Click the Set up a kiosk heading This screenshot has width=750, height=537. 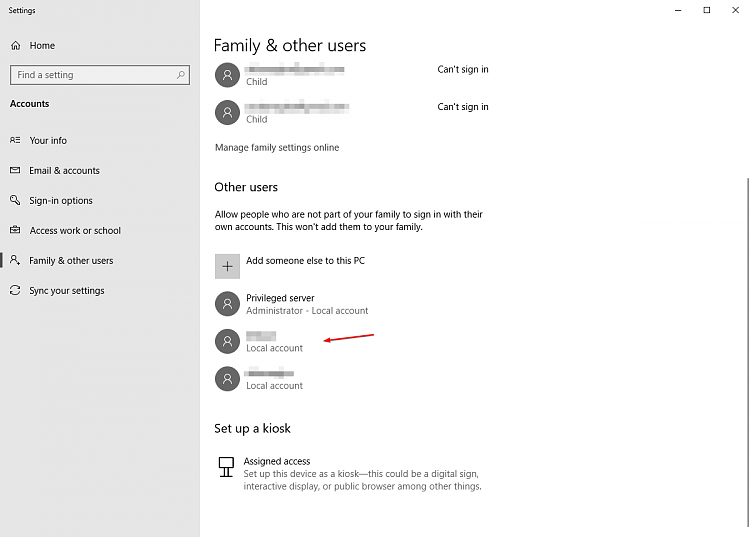point(252,428)
